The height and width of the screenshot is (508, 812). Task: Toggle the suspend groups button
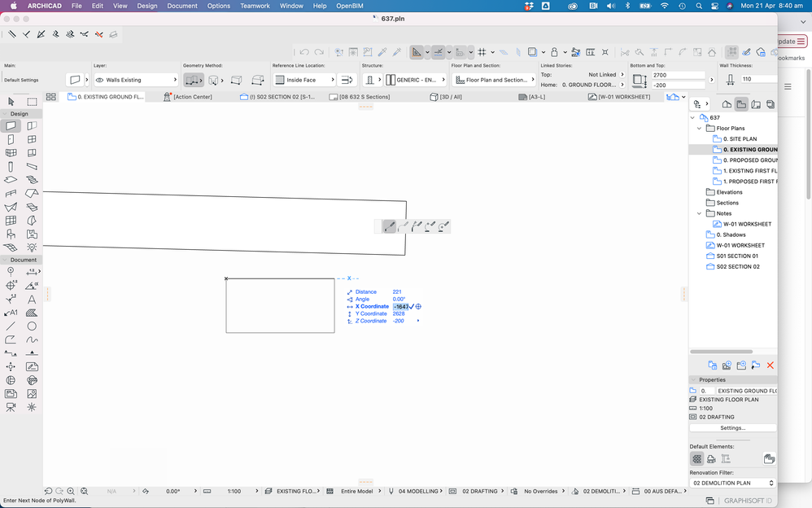pyautogui.click(x=731, y=52)
